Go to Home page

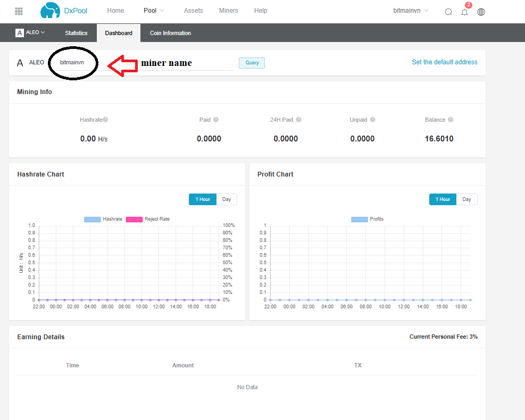click(x=115, y=11)
